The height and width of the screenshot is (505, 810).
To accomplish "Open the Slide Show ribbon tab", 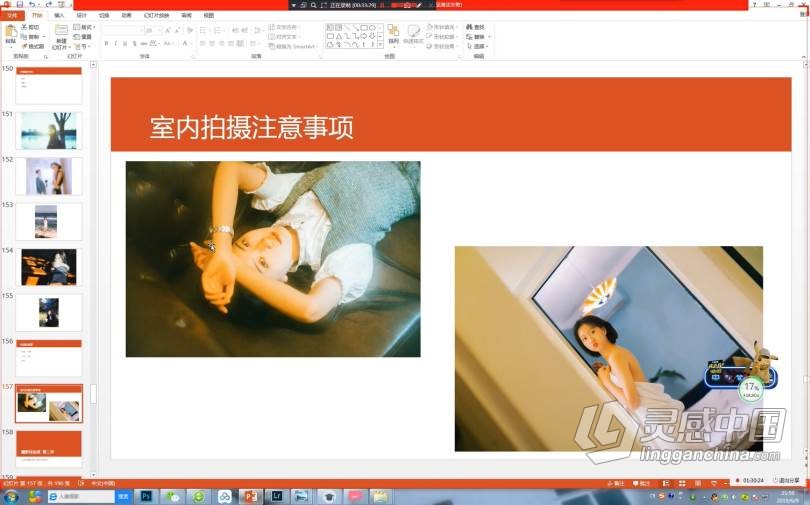I will 157,15.
